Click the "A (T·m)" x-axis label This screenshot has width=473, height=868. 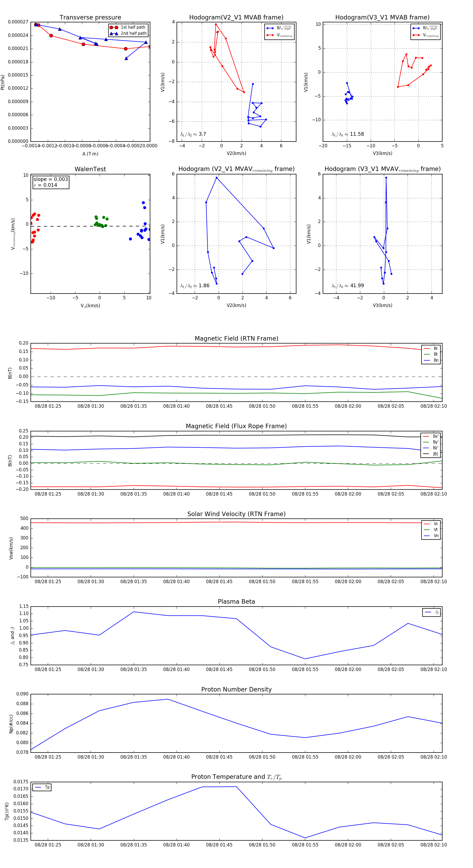pyautogui.click(x=90, y=154)
